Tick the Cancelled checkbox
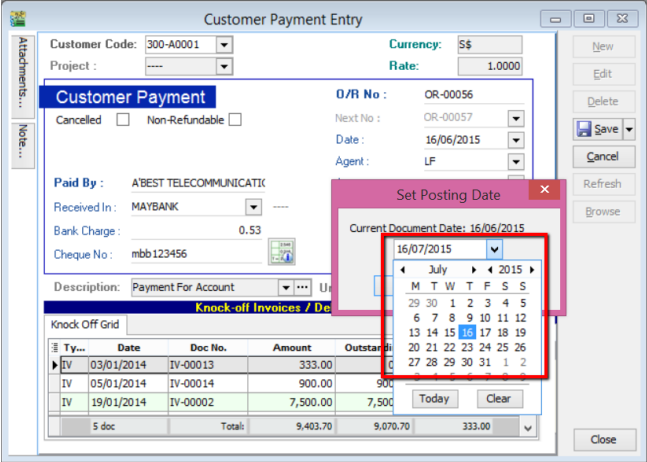 [123, 120]
